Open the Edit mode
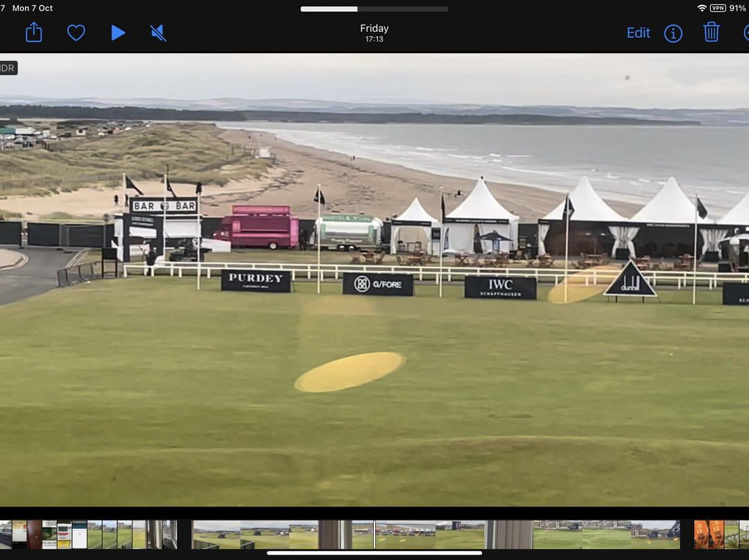 point(638,33)
